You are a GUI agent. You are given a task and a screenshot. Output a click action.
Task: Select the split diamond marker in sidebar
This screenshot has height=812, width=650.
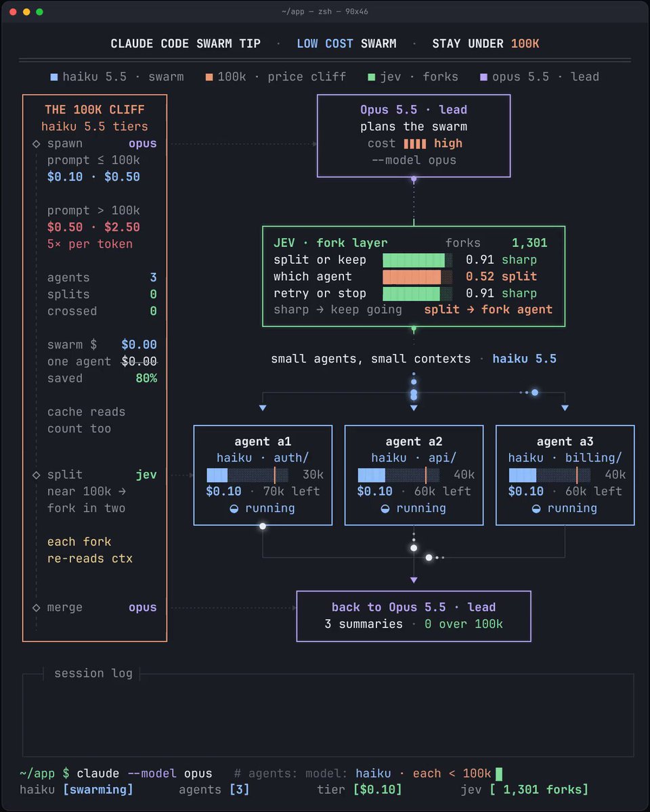click(x=37, y=476)
